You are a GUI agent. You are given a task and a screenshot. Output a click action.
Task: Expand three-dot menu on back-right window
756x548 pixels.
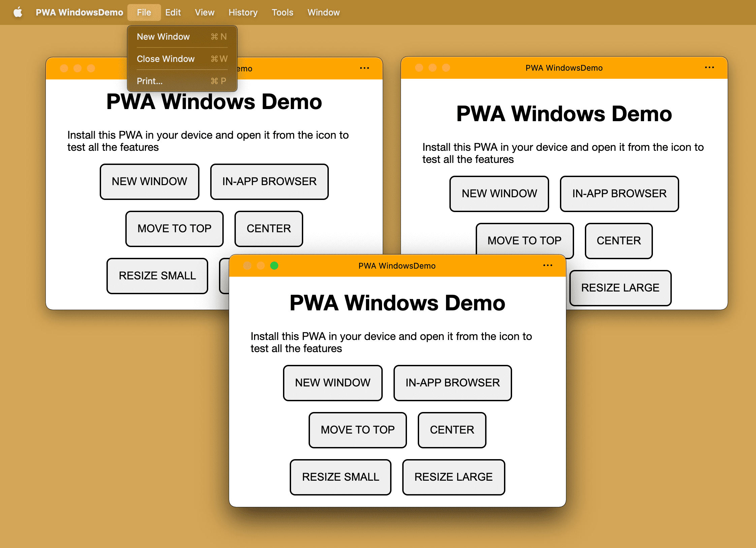point(710,68)
